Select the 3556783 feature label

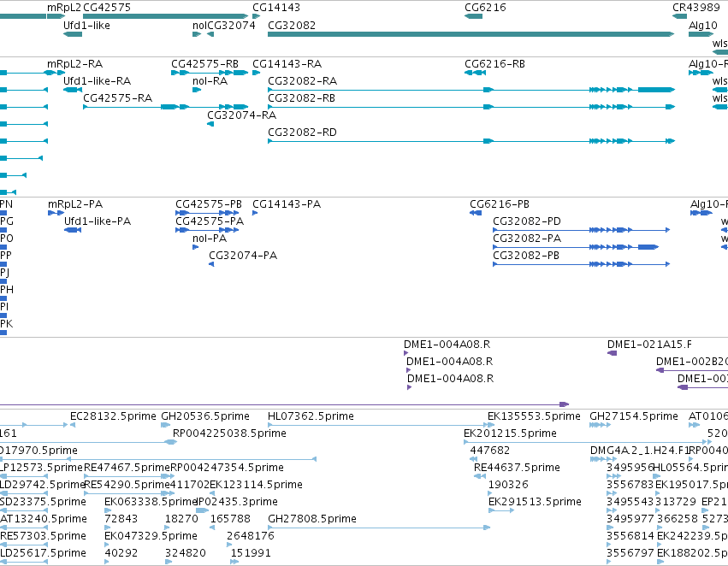[630, 485]
